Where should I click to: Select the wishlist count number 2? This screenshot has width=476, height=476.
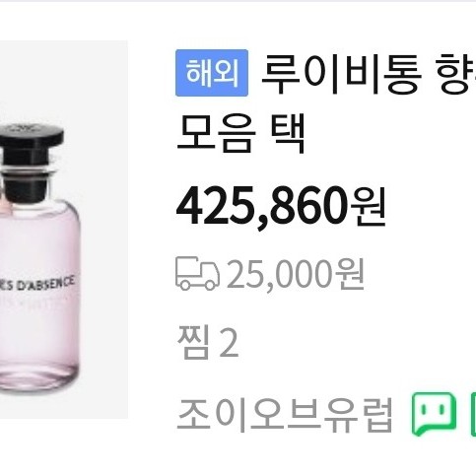(x=229, y=344)
